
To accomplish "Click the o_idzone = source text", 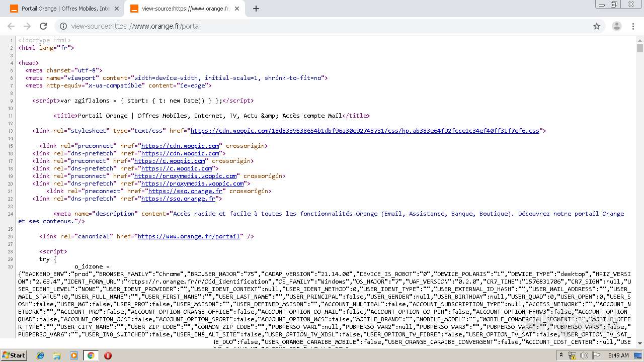I will click(x=92, y=266).
